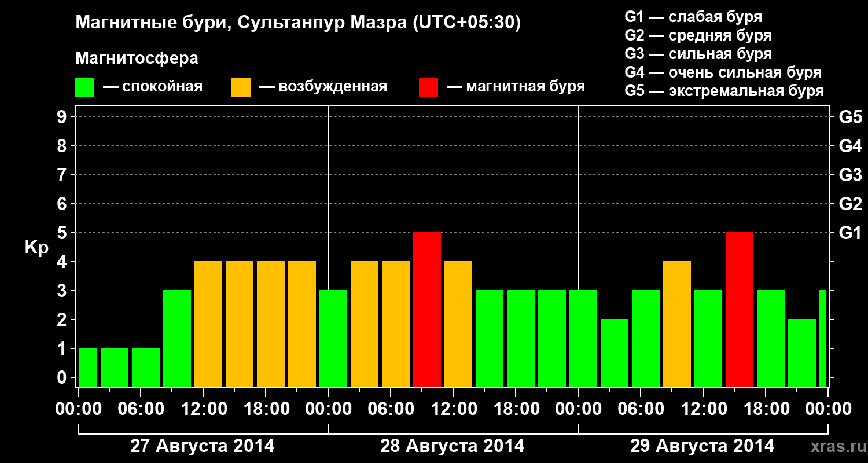Click the red Kp 5 bar on 28 August
The height and width of the screenshot is (463, 868).
click(427, 309)
